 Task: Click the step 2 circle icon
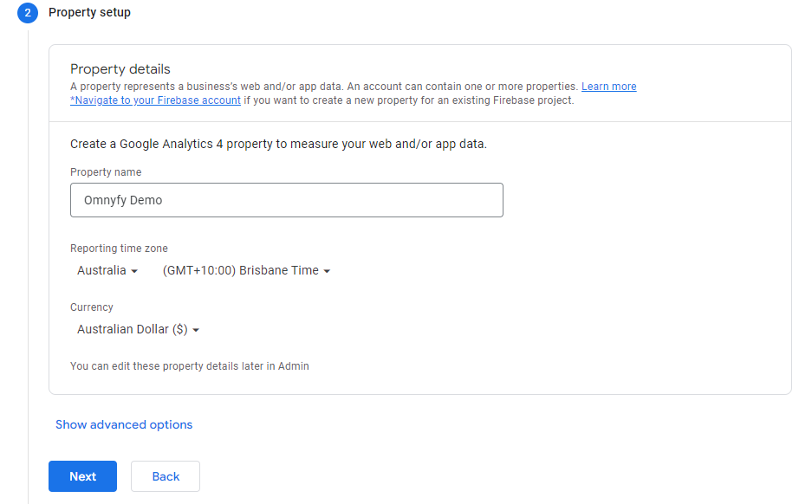[x=28, y=12]
